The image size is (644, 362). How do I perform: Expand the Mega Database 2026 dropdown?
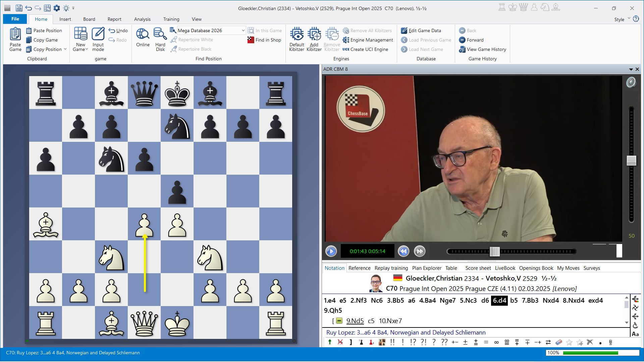[243, 31]
